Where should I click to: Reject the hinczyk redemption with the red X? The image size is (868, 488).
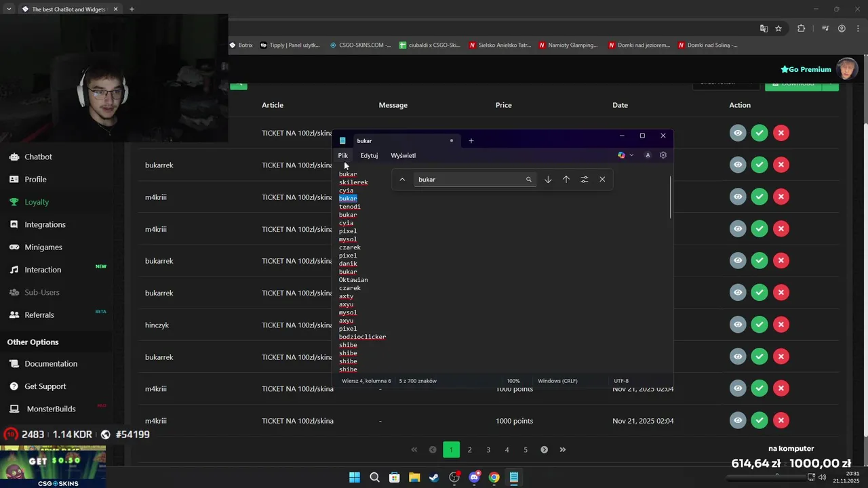pos(781,325)
